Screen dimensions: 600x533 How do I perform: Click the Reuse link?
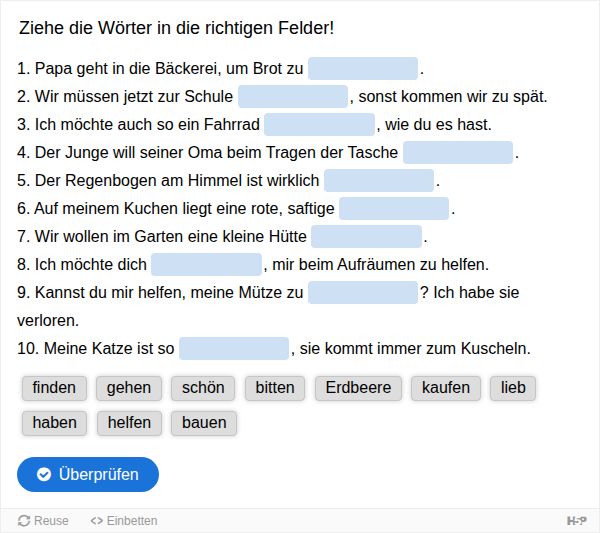(43, 520)
